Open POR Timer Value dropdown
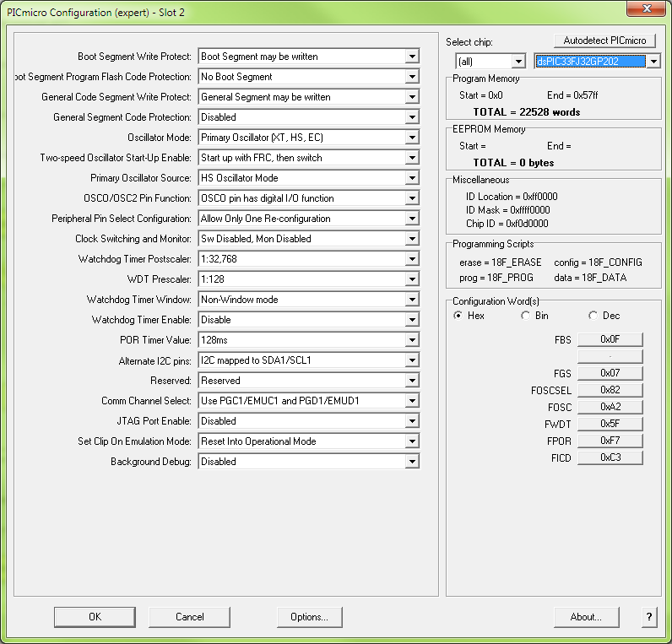The height and width of the screenshot is (644, 672). (412, 340)
